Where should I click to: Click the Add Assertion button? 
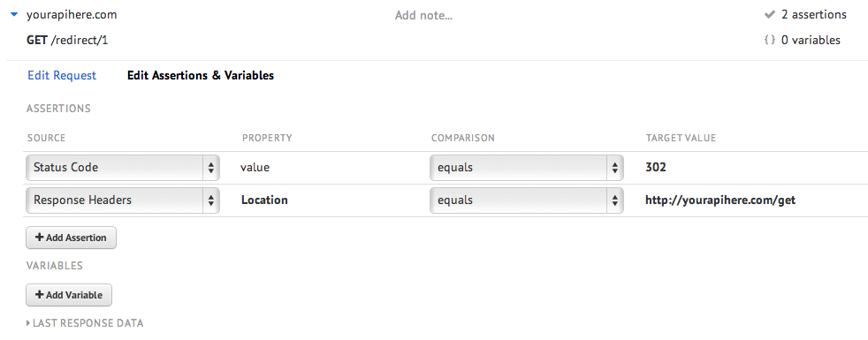click(71, 238)
